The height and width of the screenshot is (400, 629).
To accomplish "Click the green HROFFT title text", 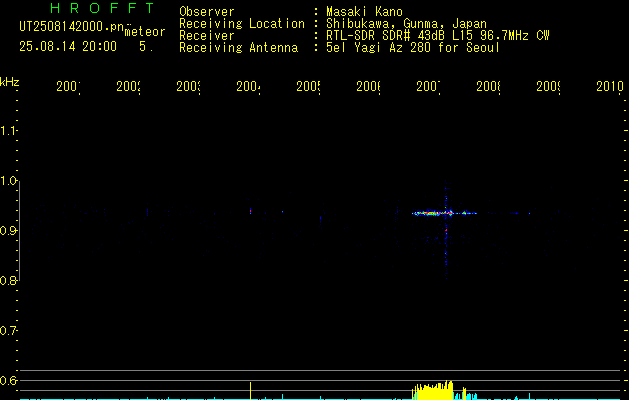I will pyautogui.click(x=102, y=8).
